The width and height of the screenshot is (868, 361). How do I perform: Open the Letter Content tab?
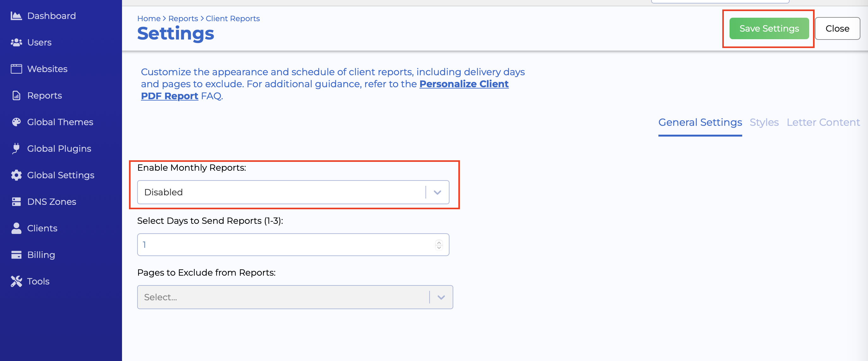click(823, 122)
